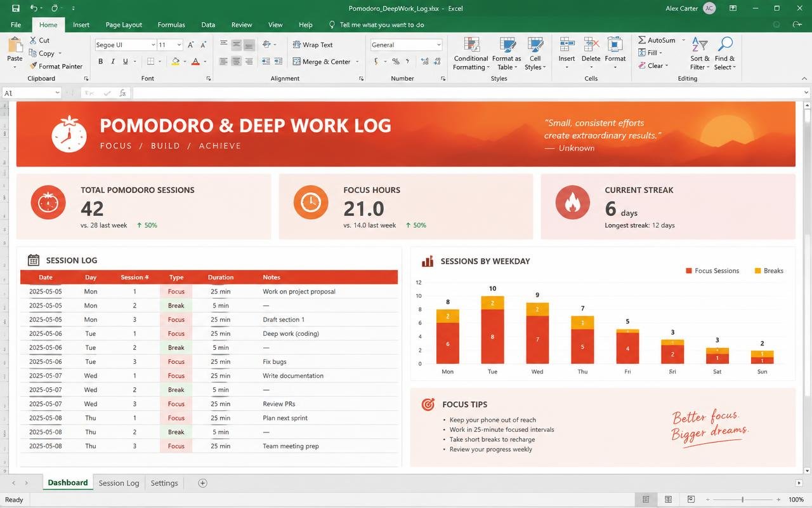The width and height of the screenshot is (812, 508).
Task: Expand the formula bar chevron
Action: tap(806, 93)
